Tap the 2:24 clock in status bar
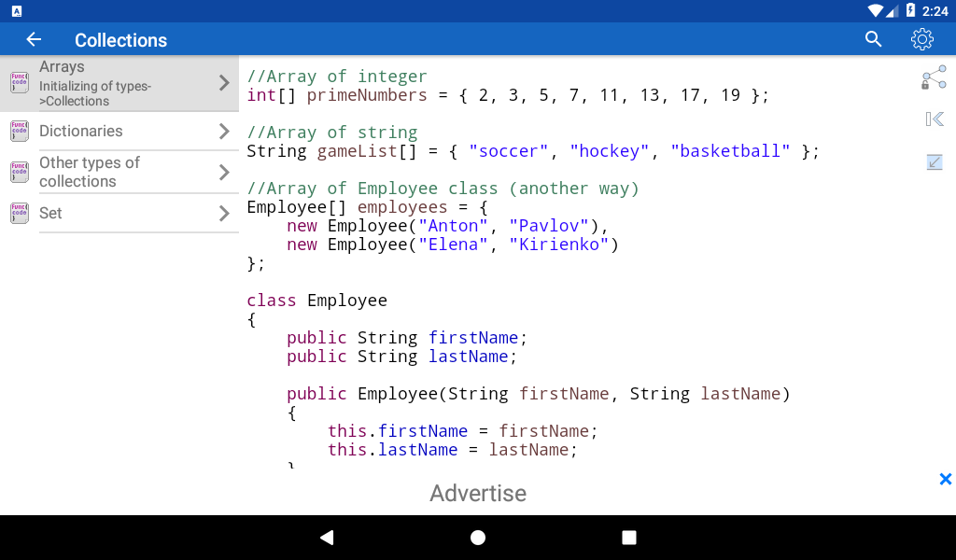The image size is (956, 560). pyautogui.click(x=935, y=11)
